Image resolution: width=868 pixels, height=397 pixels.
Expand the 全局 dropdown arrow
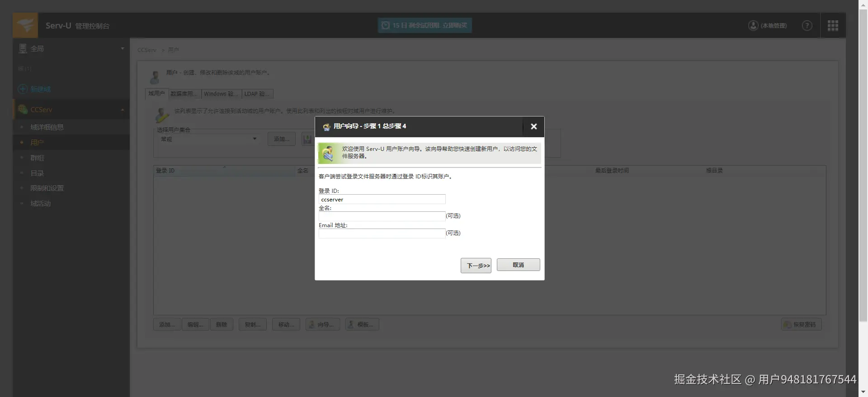123,48
